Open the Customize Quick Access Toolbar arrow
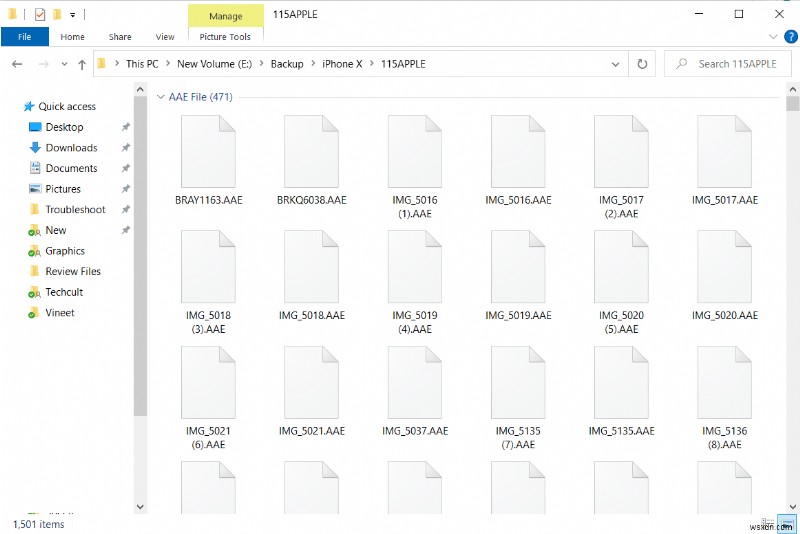 73,15
